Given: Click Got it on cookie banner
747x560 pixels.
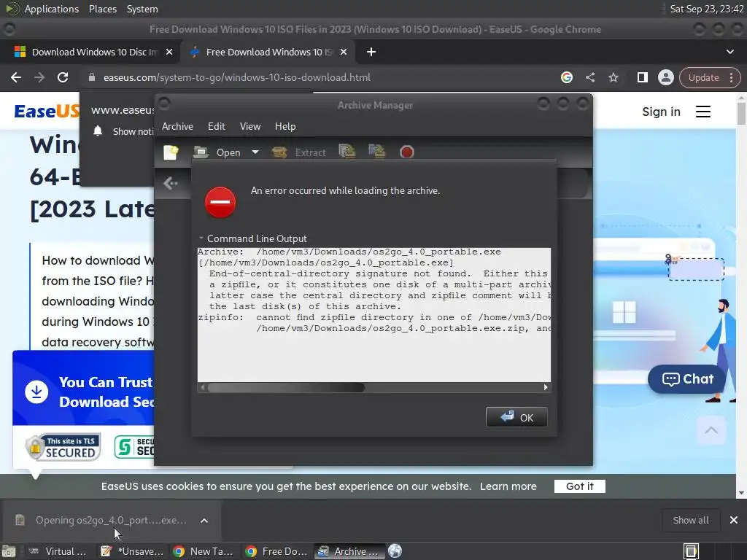Looking at the screenshot, I should [x=580, y=486].
